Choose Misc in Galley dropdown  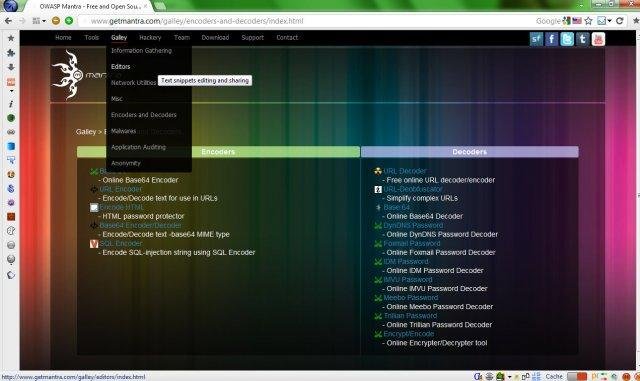point(117,99)
